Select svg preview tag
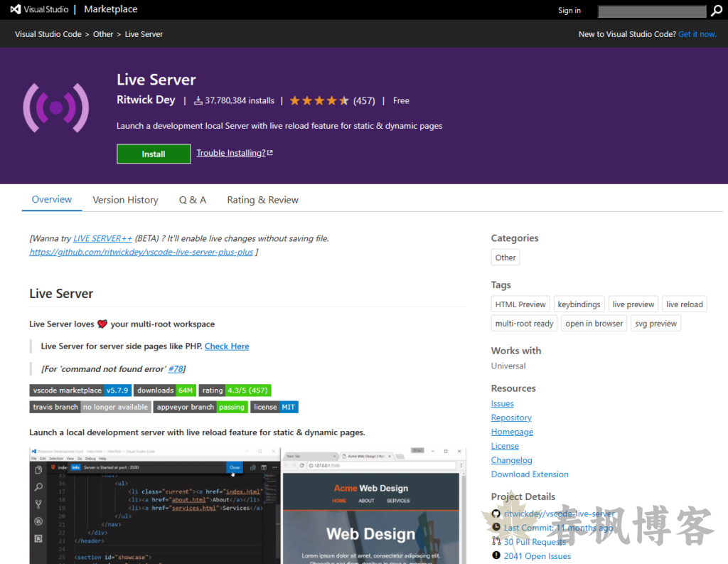 coord(655,324)
